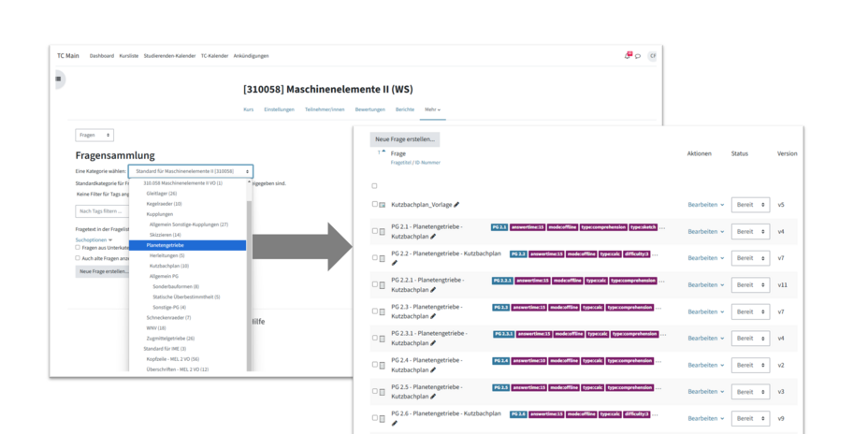Image resolution: width=868 pixels, height=434 pixels.
Task: Click pencil icon for PG 2.3.1 title
Action: click(433, 343)
